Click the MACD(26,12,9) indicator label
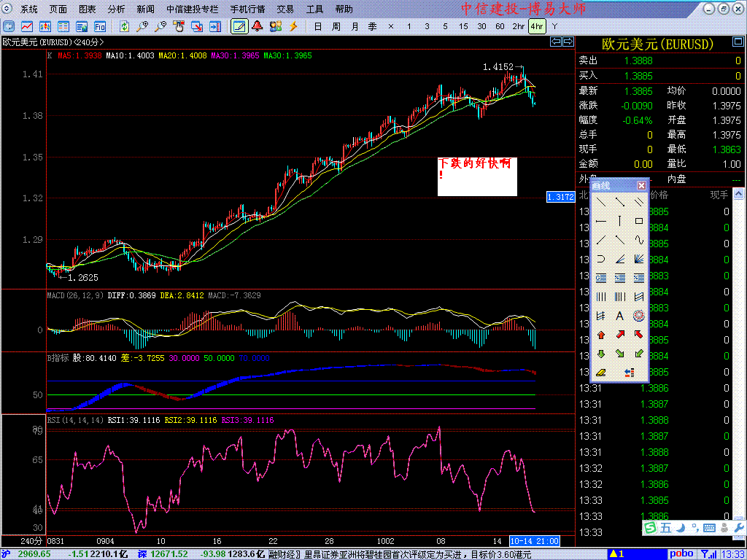The height and width of the screenshot is (560, 747). [x=75, y=296]
